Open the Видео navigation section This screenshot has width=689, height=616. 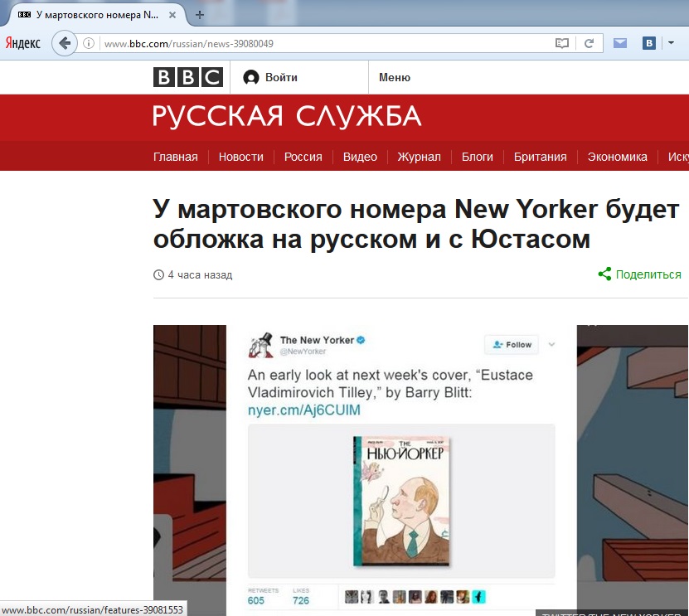pyautogui.click(x=360, y=157)
